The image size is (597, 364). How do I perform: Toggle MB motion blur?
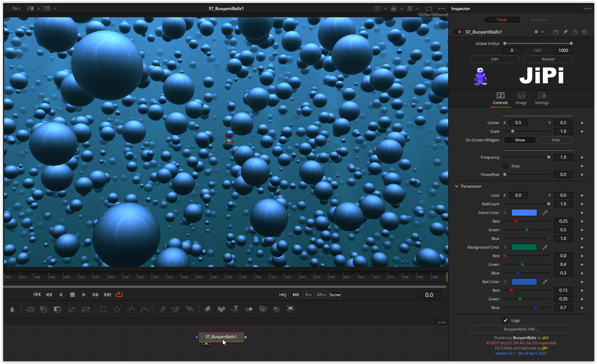pyautogui.click(x=296, y=295)
